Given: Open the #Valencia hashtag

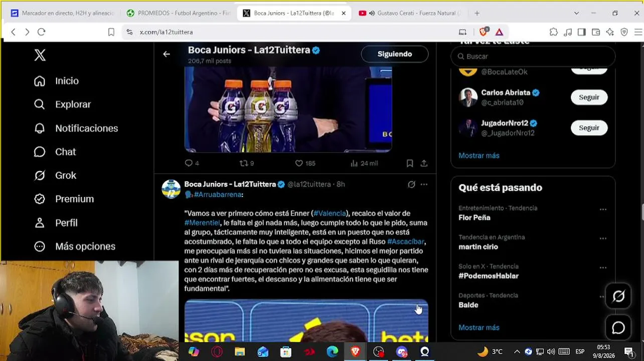Looking at the screenshot, I should pos(330,214).
